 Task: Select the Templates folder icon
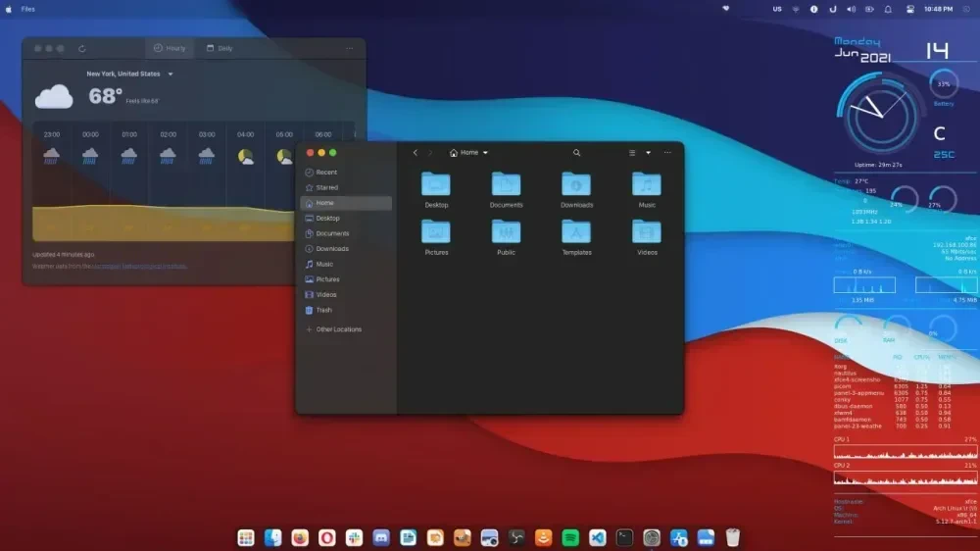[x=576, y=232]
